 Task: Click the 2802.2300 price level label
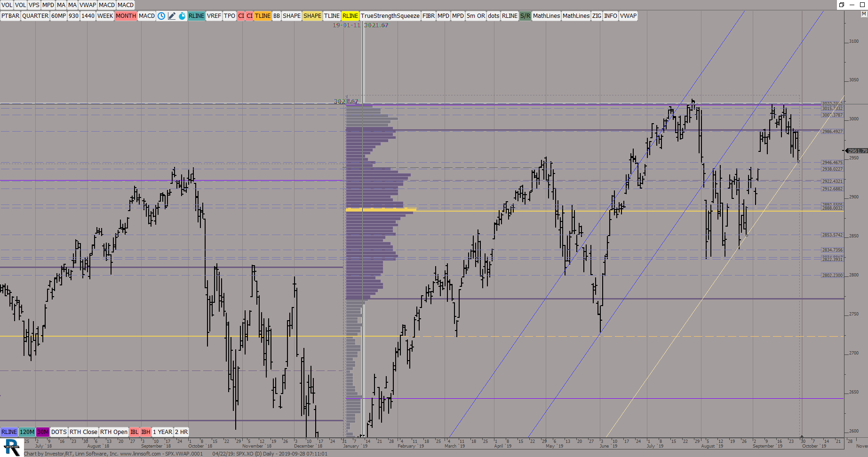832,276
